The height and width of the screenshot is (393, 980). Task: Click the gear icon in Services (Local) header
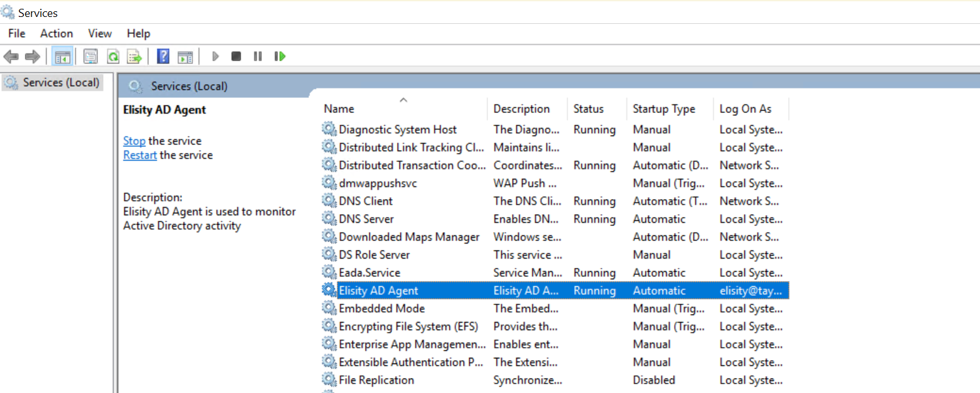136,86
